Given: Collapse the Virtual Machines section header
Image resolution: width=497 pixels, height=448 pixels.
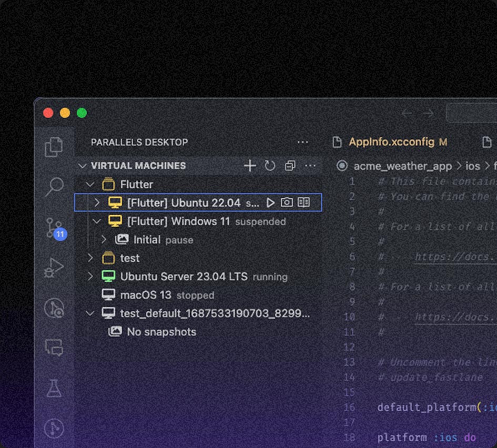Looking at the screenshot, I should (x=83, y=166).
